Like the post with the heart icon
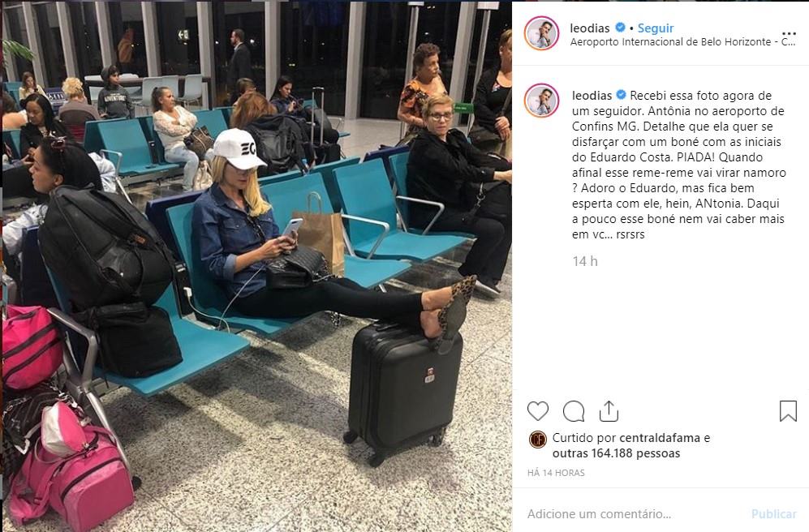The width and height of the screenshot is (809, 532). 538,411
